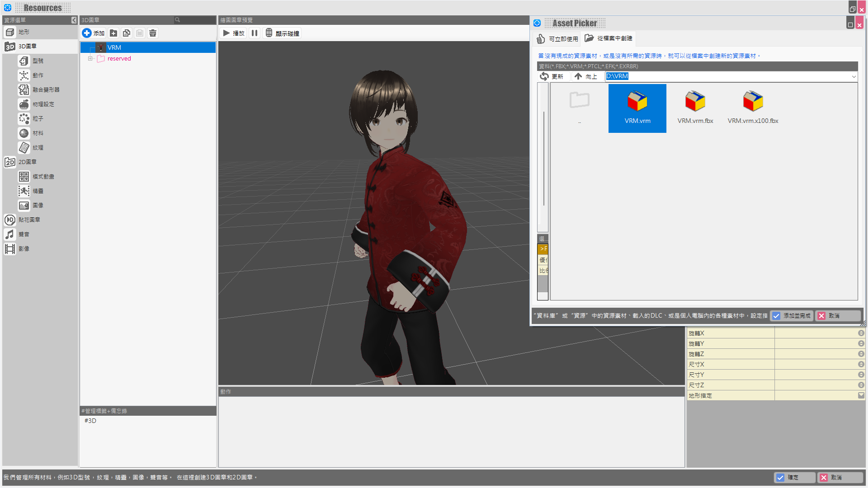This screenshot has height=488, width=868.
Task: Adjust the 尺寸Y stepper
Action: point(861,375)
